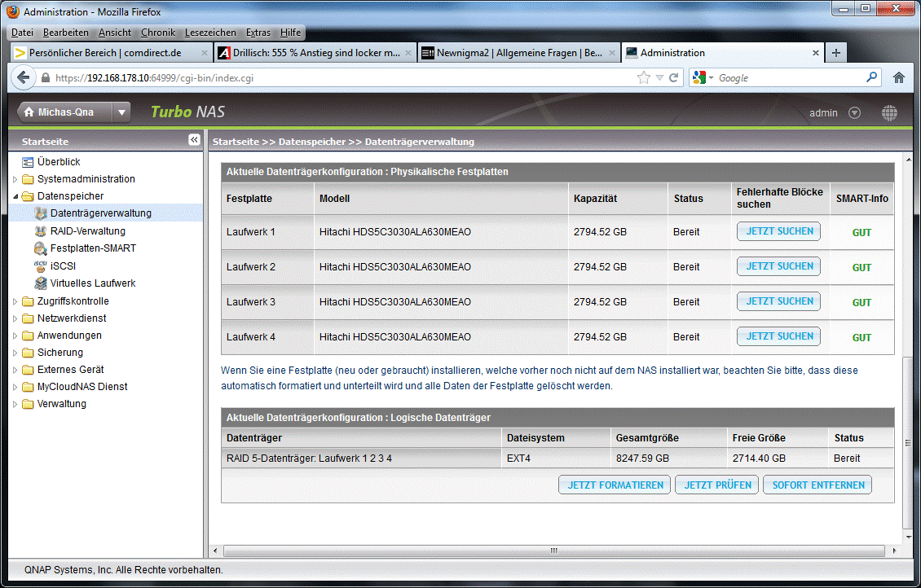921x588 pixels.
Task: Expand the Netzwerkdienst tree folder
Action: (x=15, y=318)
